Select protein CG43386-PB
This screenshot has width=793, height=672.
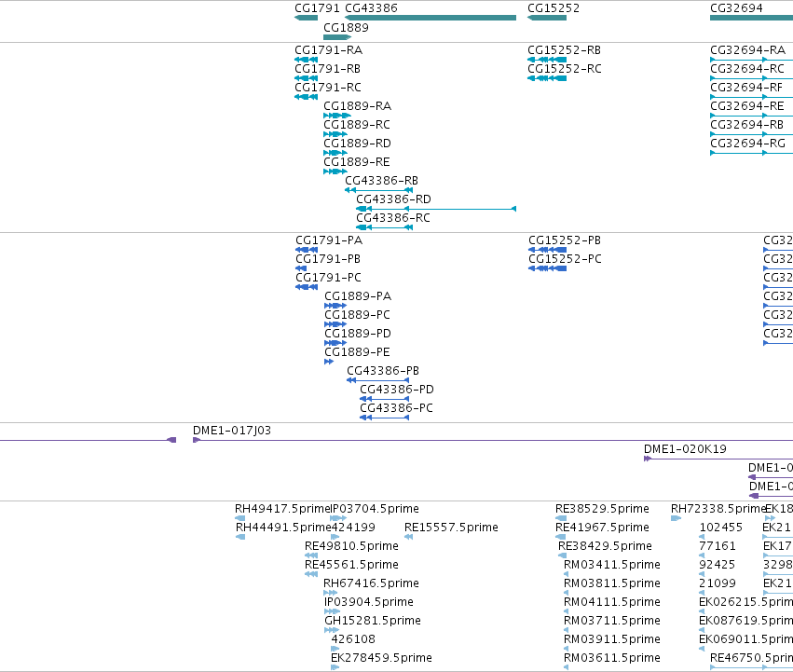(x=377, y=380)
